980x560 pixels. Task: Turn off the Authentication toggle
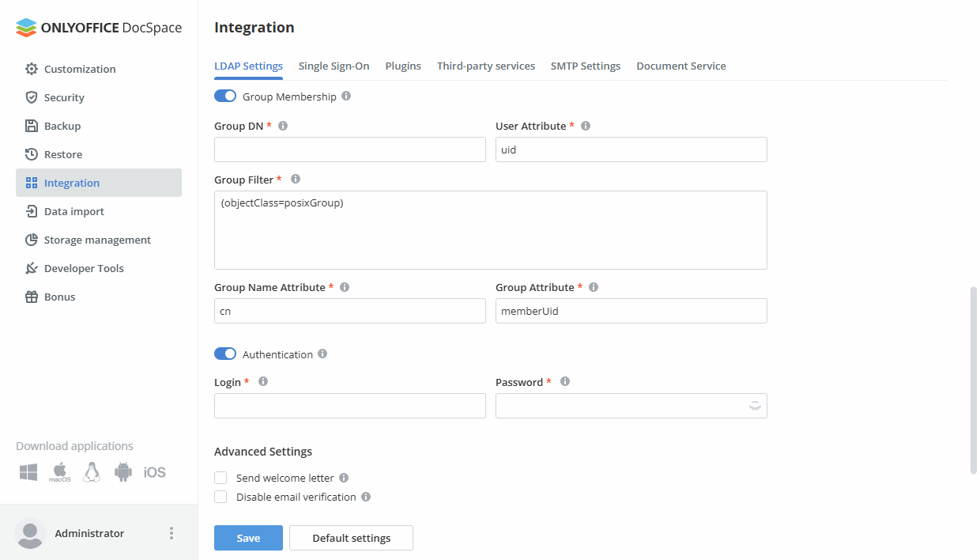224,354
